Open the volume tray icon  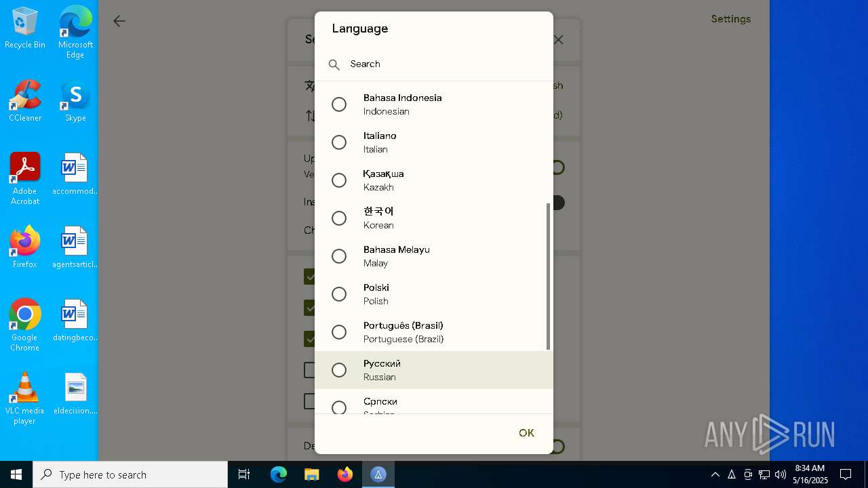coord(781,474)
